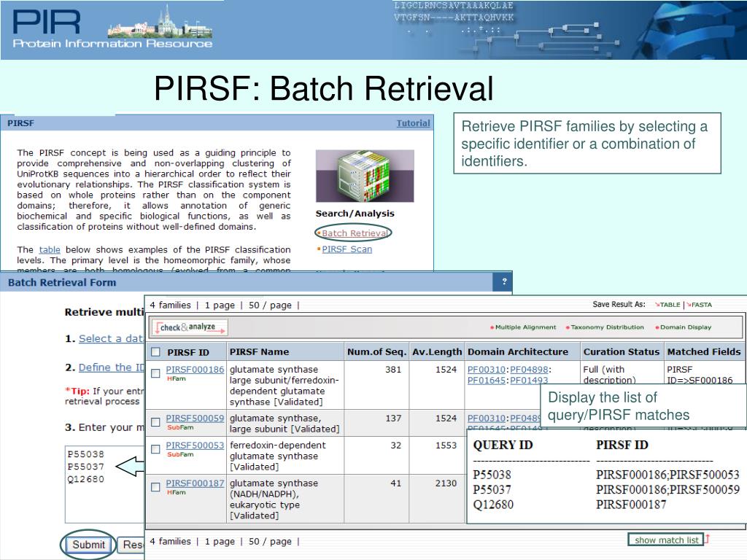Open PIRSF500059 subfamily link
This screenshot has width=747, height=560.
tap(195, 418)
